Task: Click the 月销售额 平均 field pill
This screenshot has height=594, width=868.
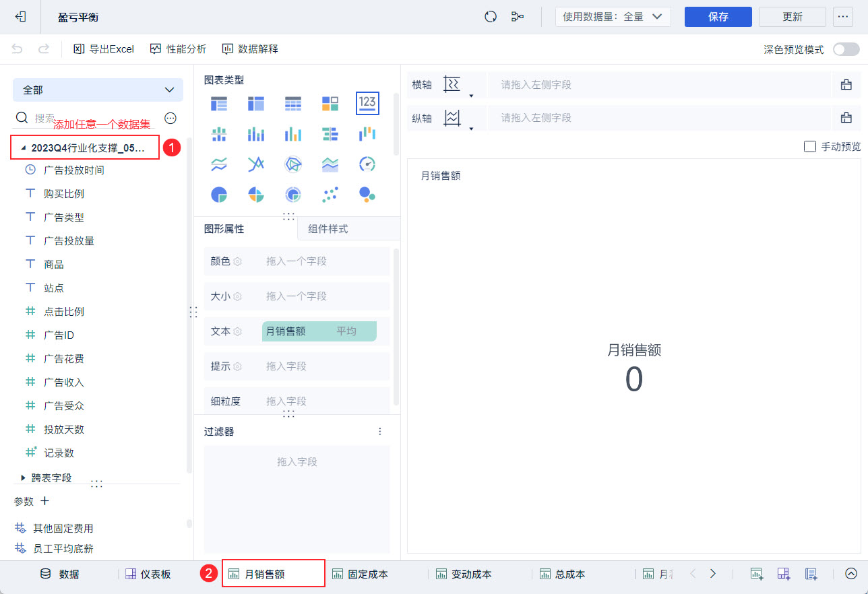Action: [319, 331]
